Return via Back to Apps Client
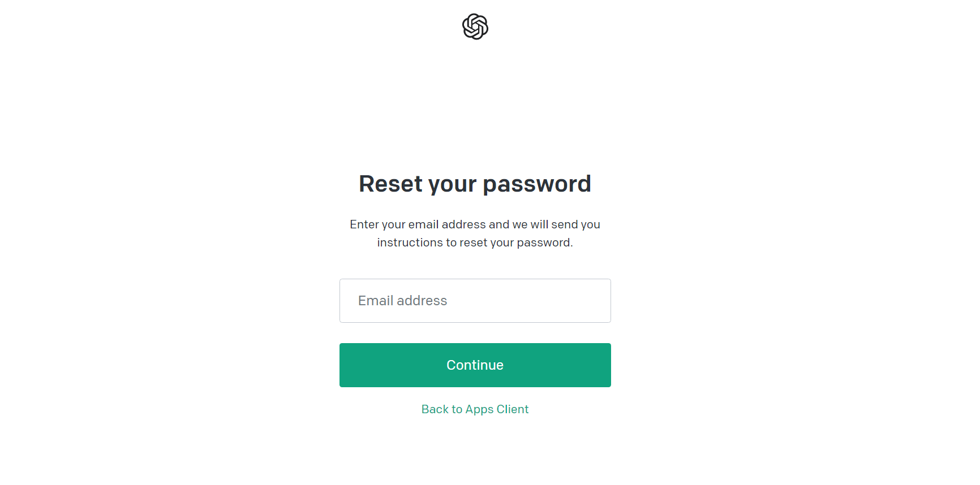This screenshot has width=980, height=485. [x=475, y=409]
